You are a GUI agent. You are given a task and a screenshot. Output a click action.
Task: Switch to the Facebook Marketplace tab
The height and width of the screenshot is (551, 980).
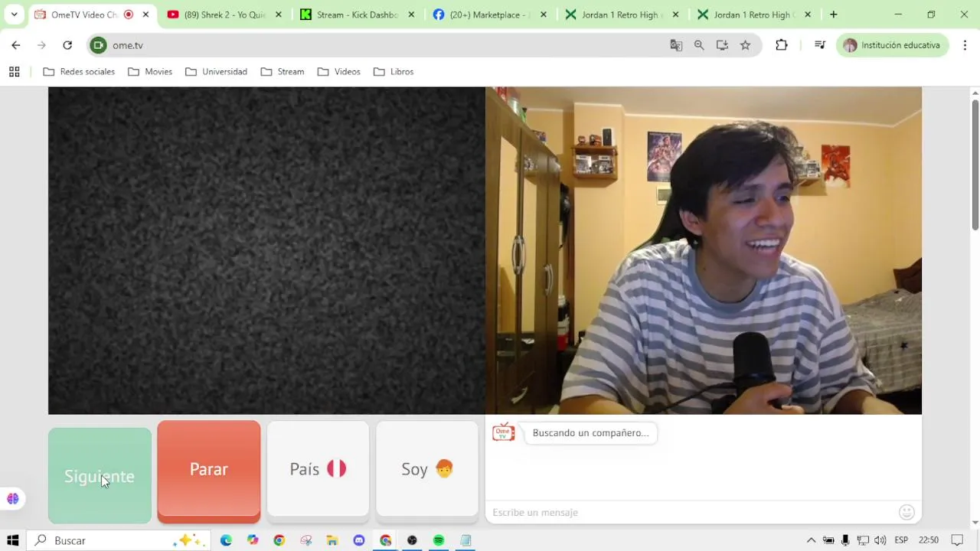pyautogui.click(x=488, y=15)
